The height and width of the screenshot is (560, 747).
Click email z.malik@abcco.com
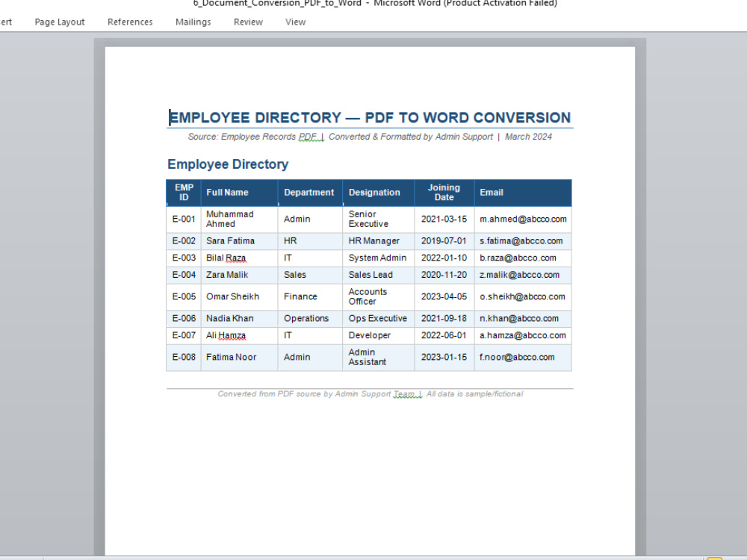point(520,275)
